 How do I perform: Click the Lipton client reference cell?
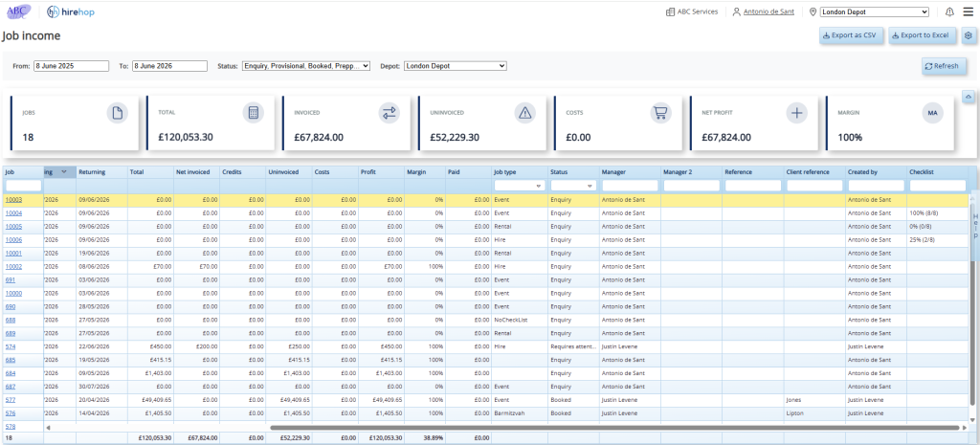pos(815,413)
